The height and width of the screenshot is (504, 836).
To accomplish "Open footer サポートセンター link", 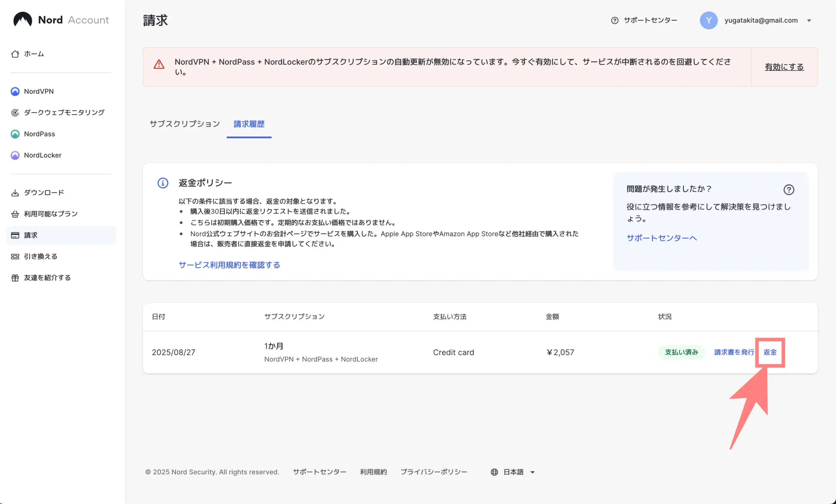I will (x=320, y=472).
